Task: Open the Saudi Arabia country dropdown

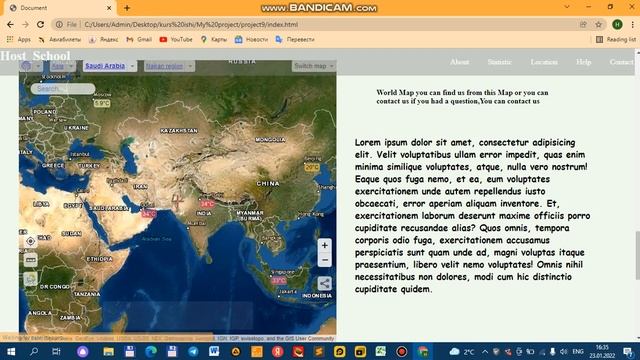Action: 110,66
